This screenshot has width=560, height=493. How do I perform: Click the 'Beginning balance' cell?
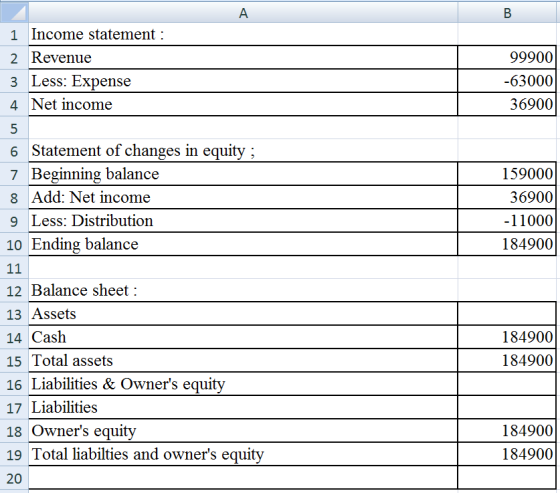[x=243, y=174]
